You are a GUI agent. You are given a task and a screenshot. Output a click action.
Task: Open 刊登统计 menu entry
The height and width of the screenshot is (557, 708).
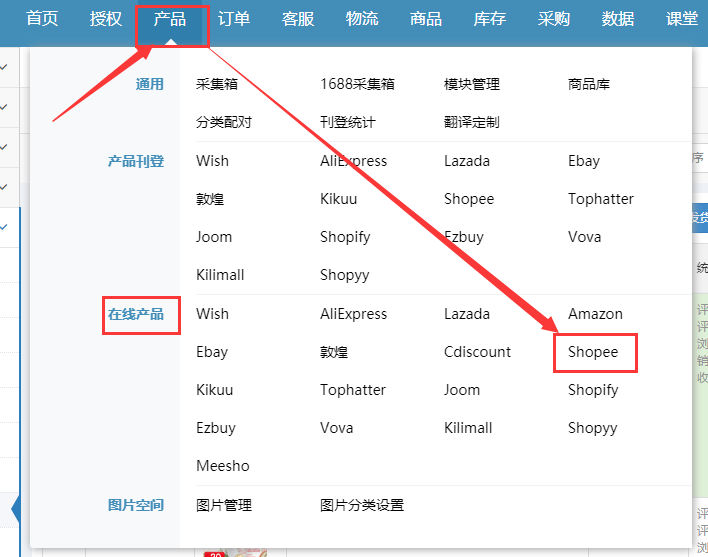point(348,122)
